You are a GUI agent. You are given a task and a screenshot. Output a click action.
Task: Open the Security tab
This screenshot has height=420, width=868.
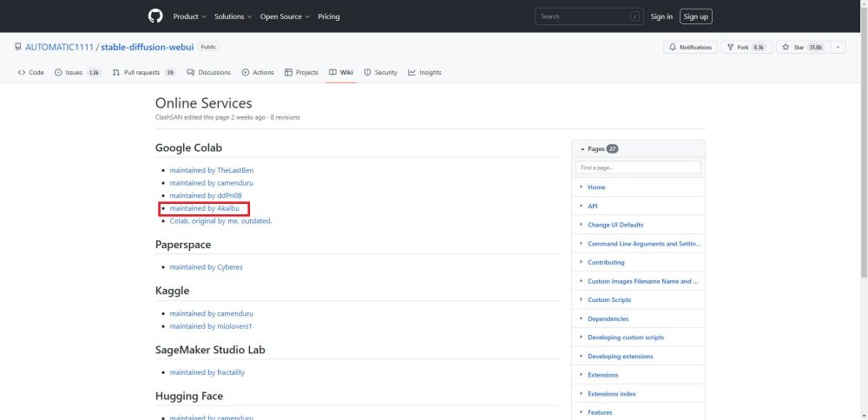(x=381, y=73)
